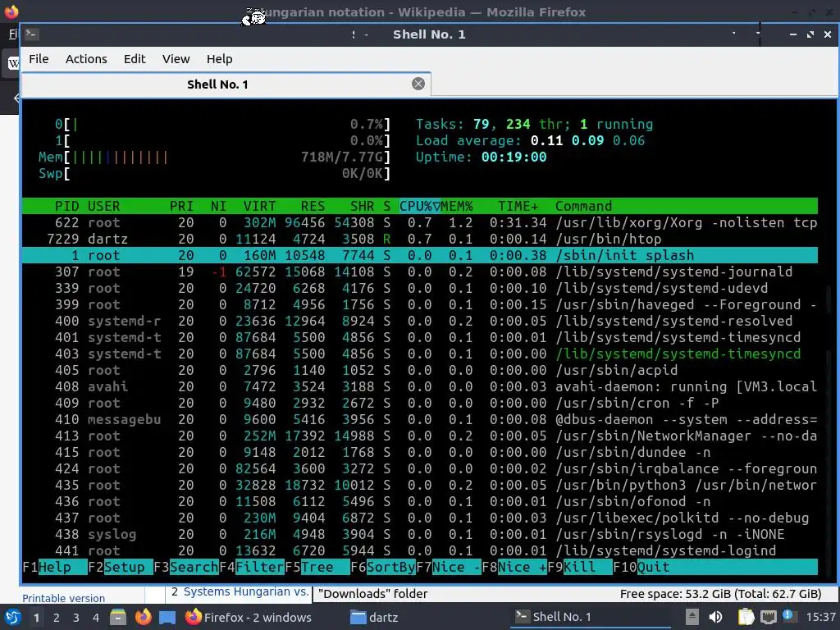Sort by the SHR column header

coord(362,206)
